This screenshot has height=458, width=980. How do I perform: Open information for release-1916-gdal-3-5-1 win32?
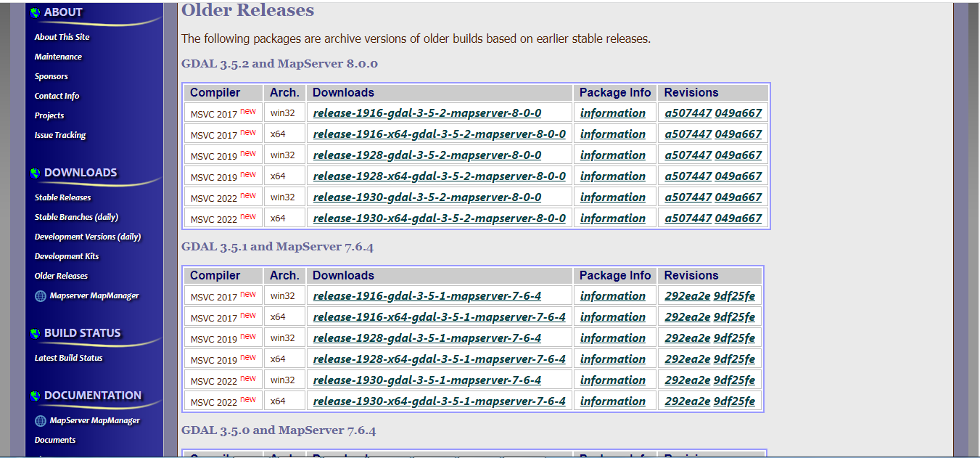click(x=613, y=296)
